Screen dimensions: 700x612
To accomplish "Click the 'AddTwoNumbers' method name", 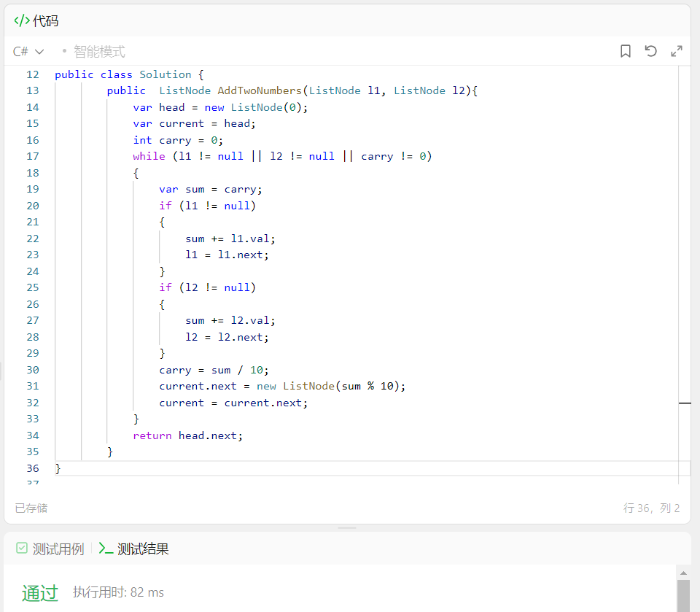I will click(260, 90).
